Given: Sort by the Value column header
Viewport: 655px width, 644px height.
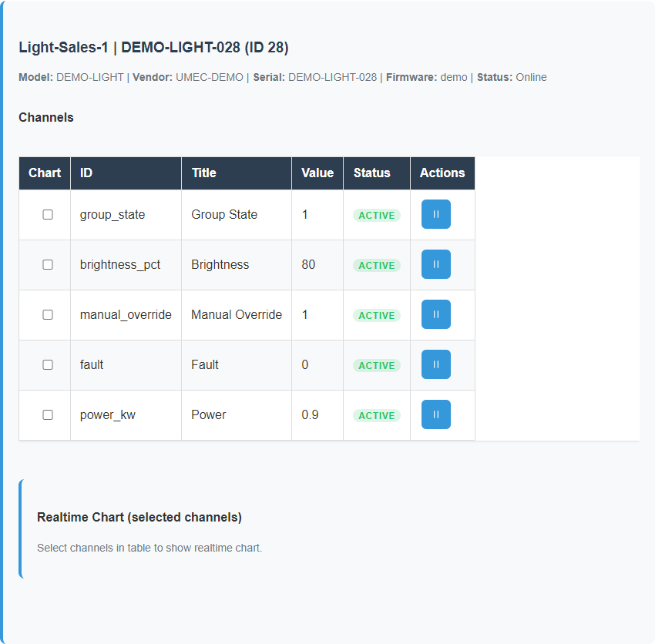Looking at the screenshot, I should [317, 173].
